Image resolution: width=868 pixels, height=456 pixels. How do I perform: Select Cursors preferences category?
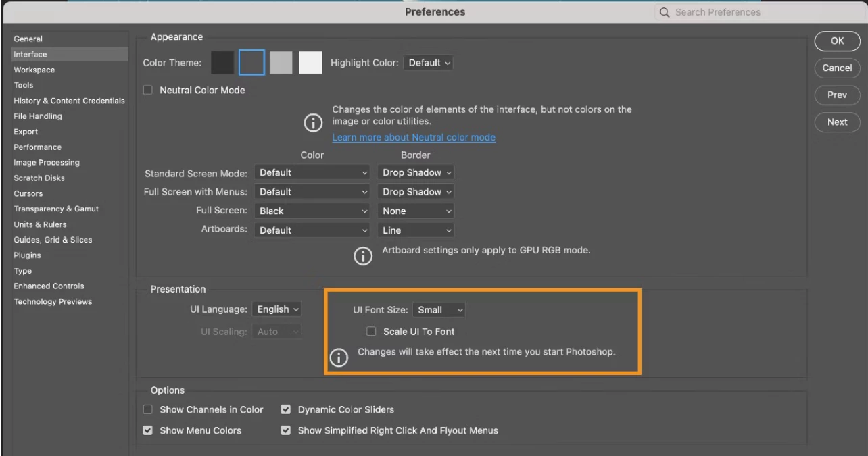click(28, 193)
